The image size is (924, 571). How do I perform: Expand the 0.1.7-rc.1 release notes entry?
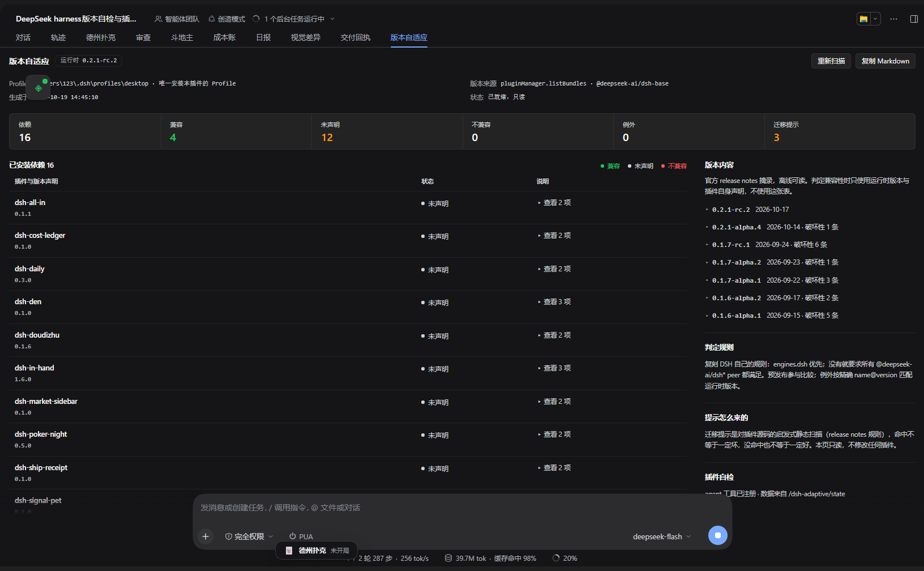pos(766,245)
